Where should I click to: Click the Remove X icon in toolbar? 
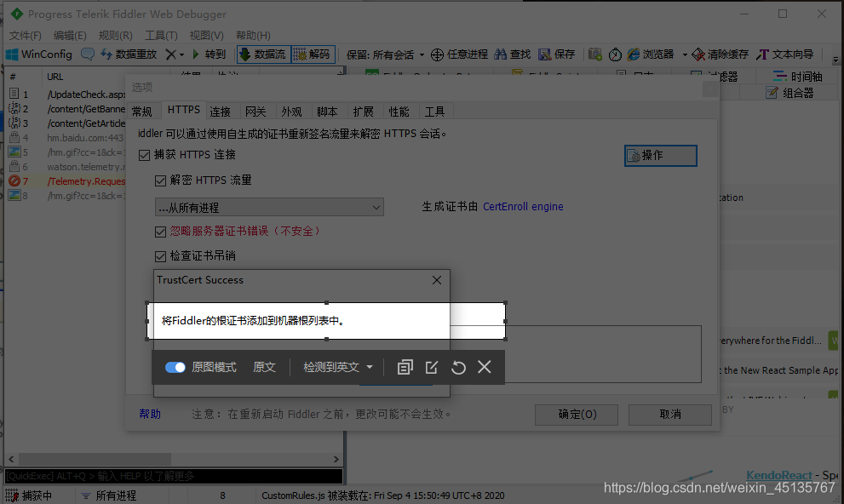tap(170, 54)
